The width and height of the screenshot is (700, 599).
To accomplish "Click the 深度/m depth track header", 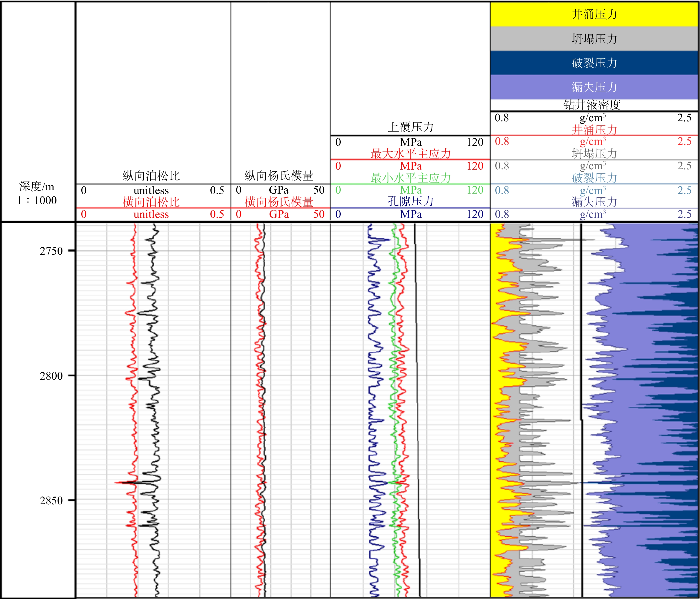I will click(36, 186).
